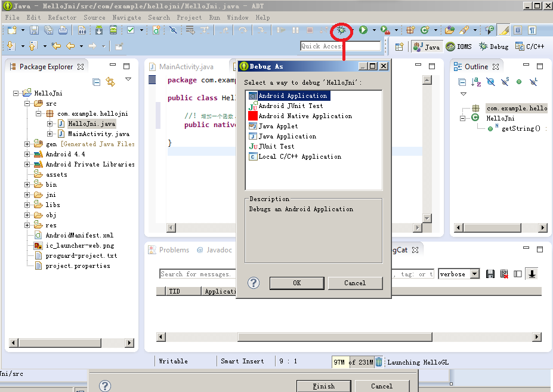
Task: Expand the gen folder tree node
Action: click(27, 144)
